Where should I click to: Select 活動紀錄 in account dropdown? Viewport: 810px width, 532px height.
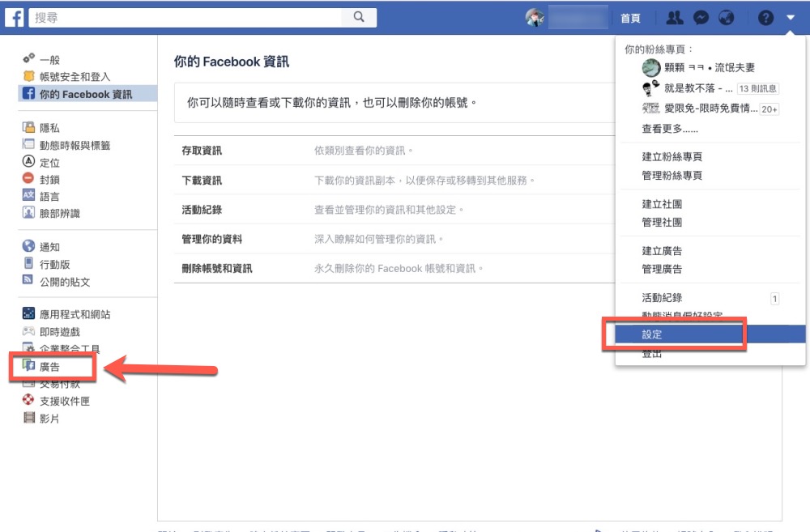pos(662,297)
